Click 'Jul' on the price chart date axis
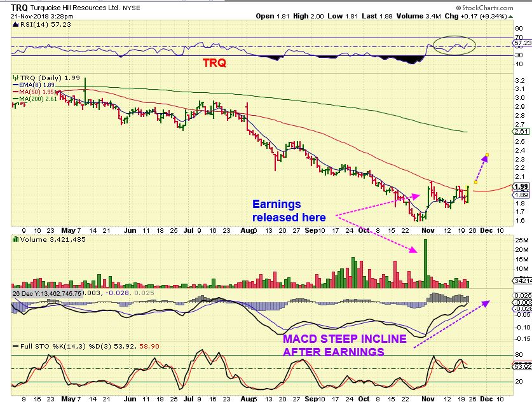This screenshot has width=532, height=402. click(188, 230)
